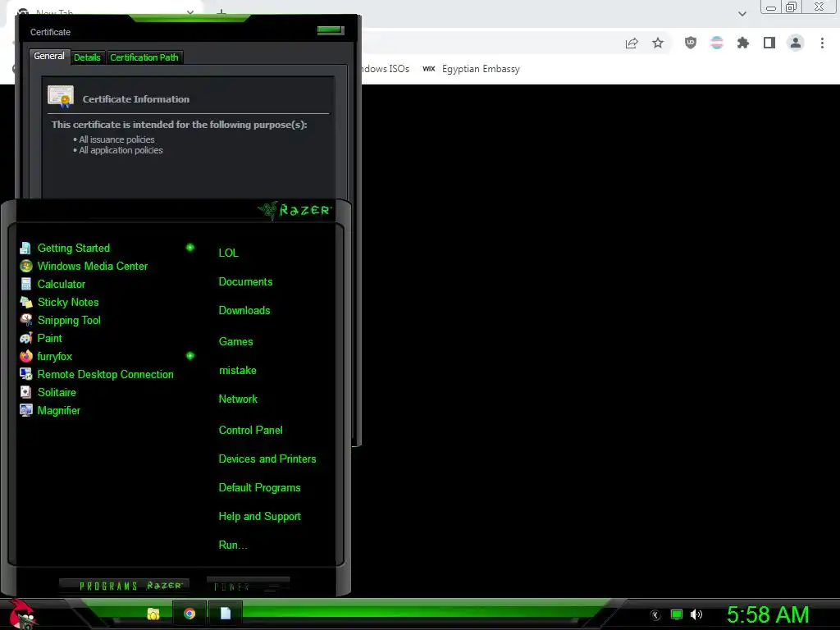Open Paint from the start menu
The height and width of the screenshot is (630, 840).
click(49, 338)
